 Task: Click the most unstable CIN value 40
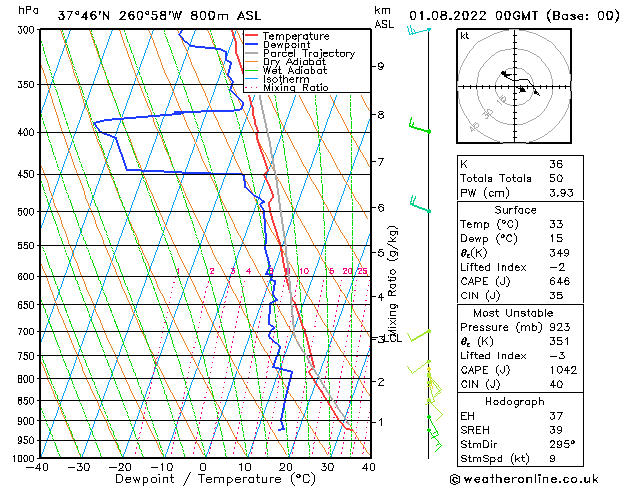pos(556,384)
